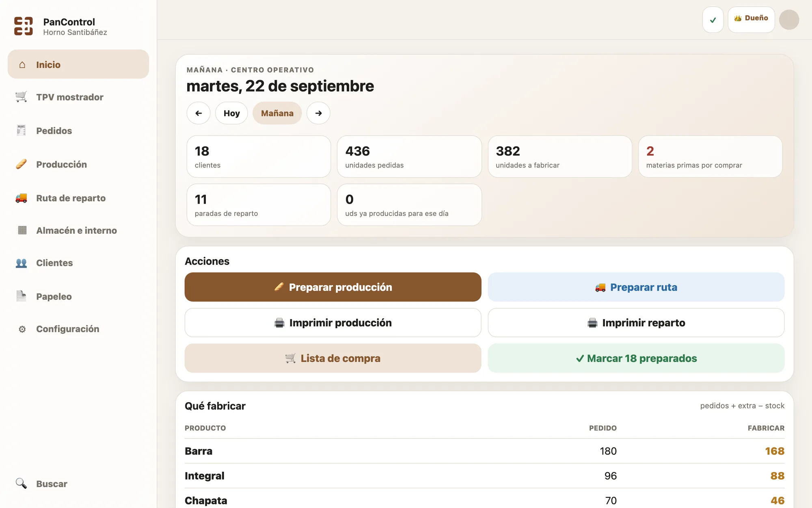Image resolution: width=812 pixels, height=508 pixels.
Task: Click the Lista de compra button
Action: (x=333, y=358)
